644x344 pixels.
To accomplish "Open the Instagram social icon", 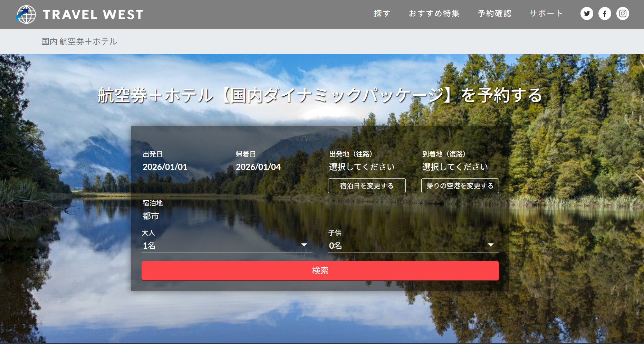I will pyautogui.click(x=623, y=14).
